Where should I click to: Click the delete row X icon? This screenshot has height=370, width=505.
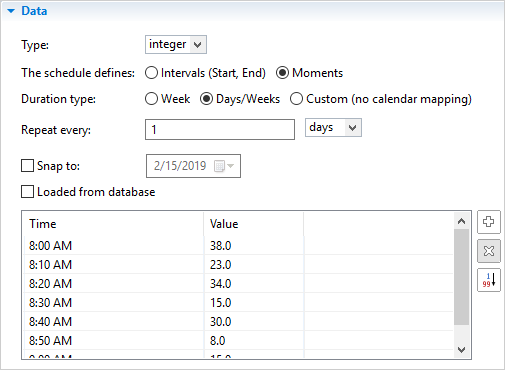click(489, 251)
